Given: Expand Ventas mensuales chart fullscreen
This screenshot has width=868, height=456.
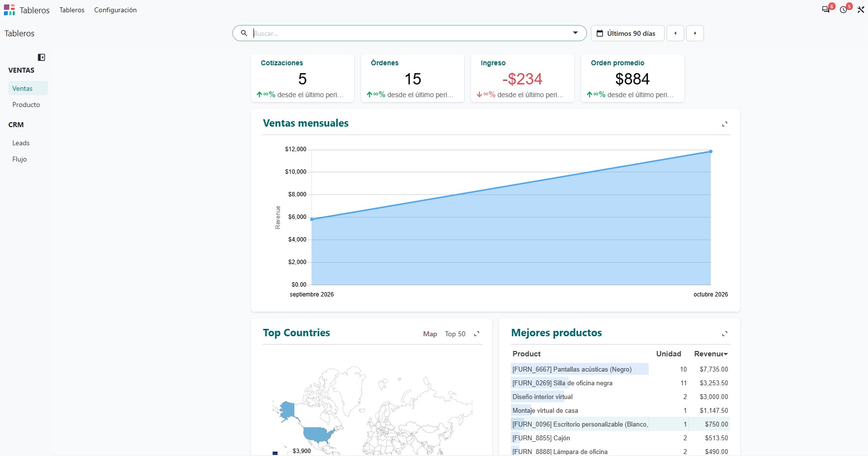Looking at the screenshot, I should click(x=725, y=124).
